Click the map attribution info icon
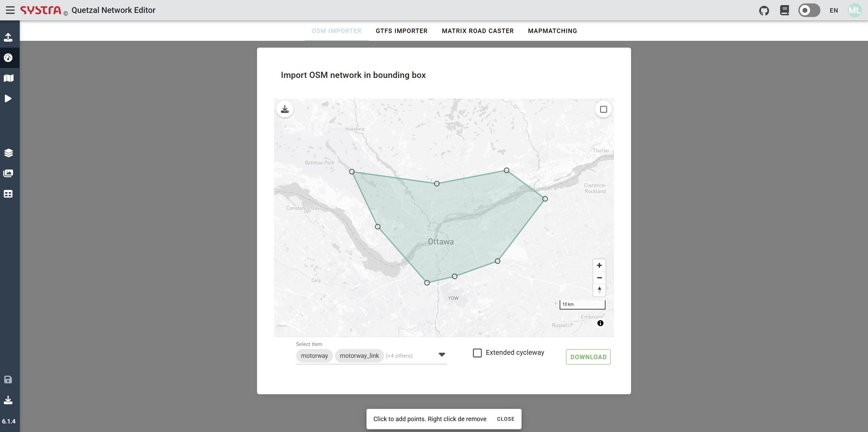Image resolution: width=868 pixels, height=432 pixels. [x=600, y=323]
